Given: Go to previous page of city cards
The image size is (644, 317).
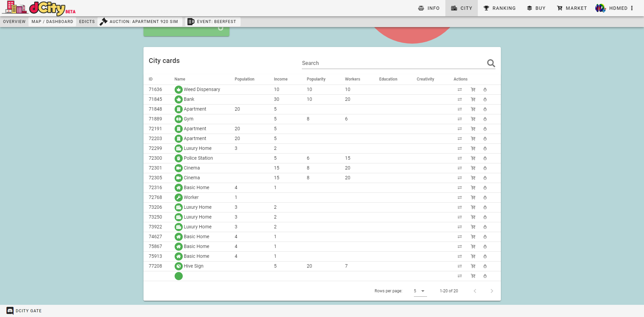Looking at the screenshot, I should click(475, 291).
